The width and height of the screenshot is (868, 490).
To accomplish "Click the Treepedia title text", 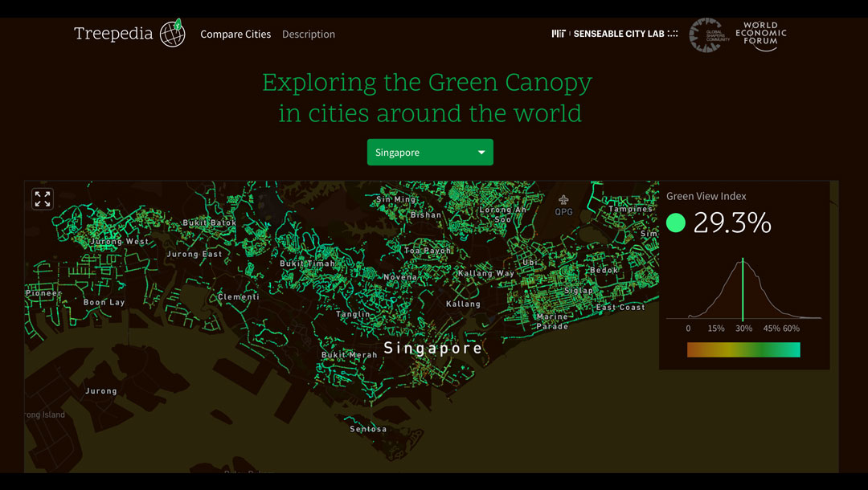I will pos(113,34).
